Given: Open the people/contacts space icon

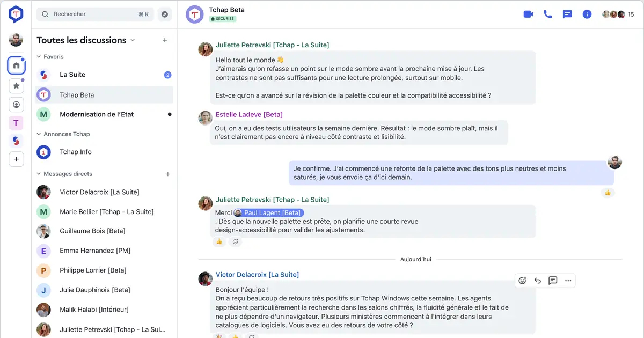Looking at the screenshot, I should 16,105.
